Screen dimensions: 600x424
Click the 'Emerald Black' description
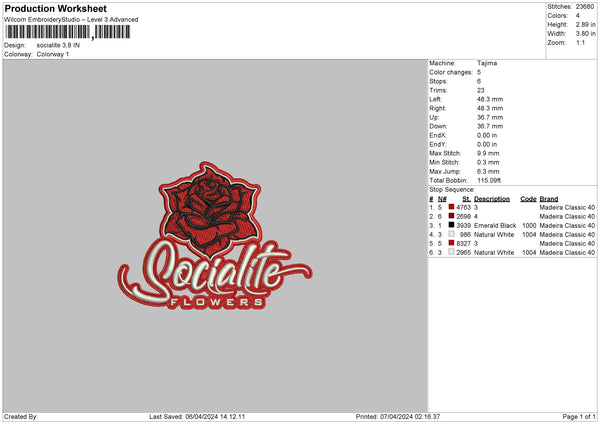[x=495, y=225]
